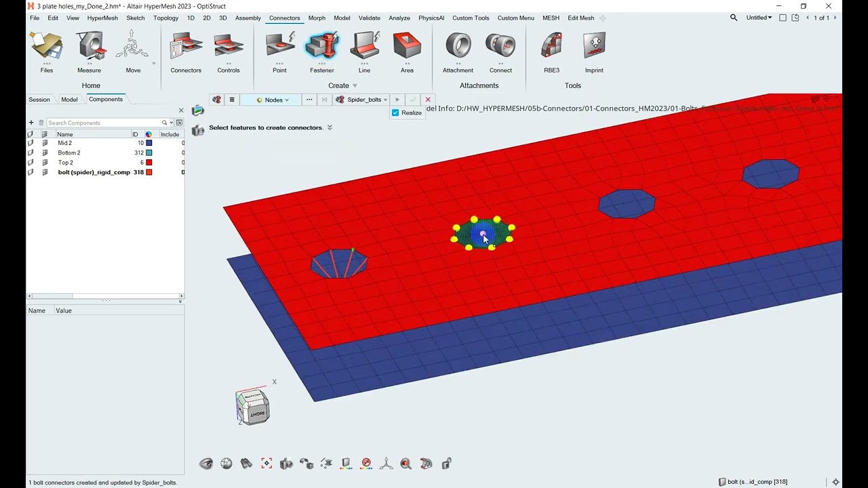This screenshot has height=488, width=868.
Task: Click the unlock padlock icon in bottom toolbar
Action: [446, 464]
